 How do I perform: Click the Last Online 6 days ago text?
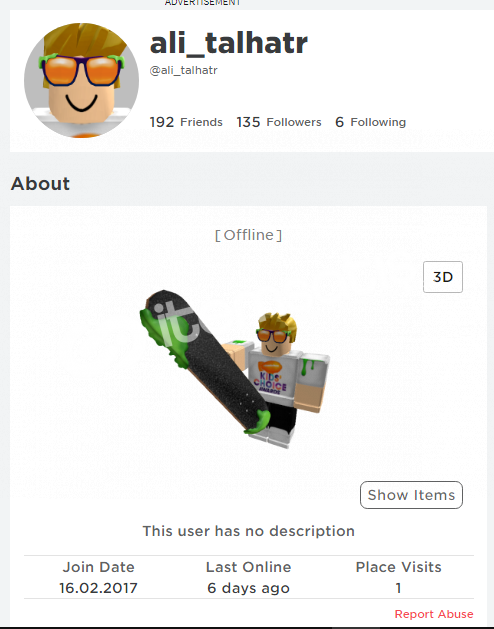click(x=248, y=588)
